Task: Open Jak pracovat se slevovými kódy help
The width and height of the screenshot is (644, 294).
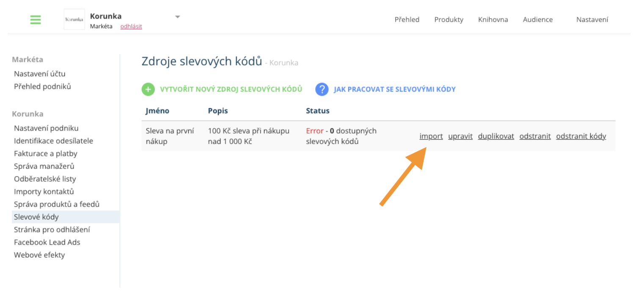Action: pyautogui.click(x=395, y=90)
